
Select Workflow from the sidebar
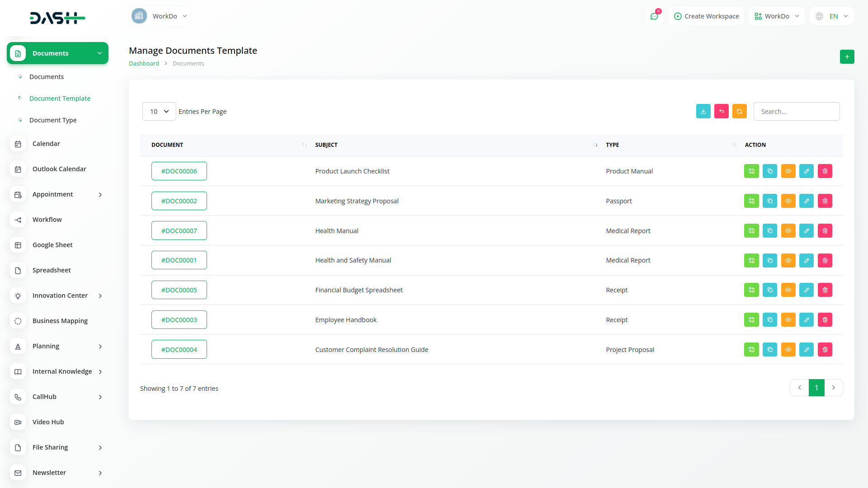47,220
